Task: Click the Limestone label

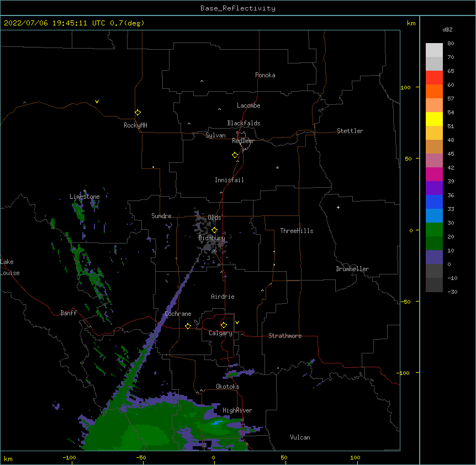Action: pos(84,197)
